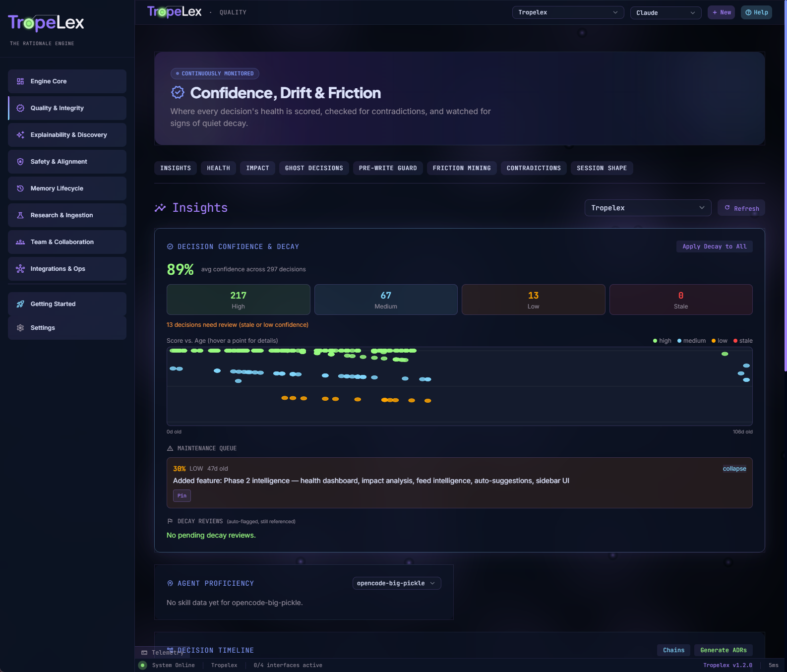Click Apply Decay to All

click(715, 246)
